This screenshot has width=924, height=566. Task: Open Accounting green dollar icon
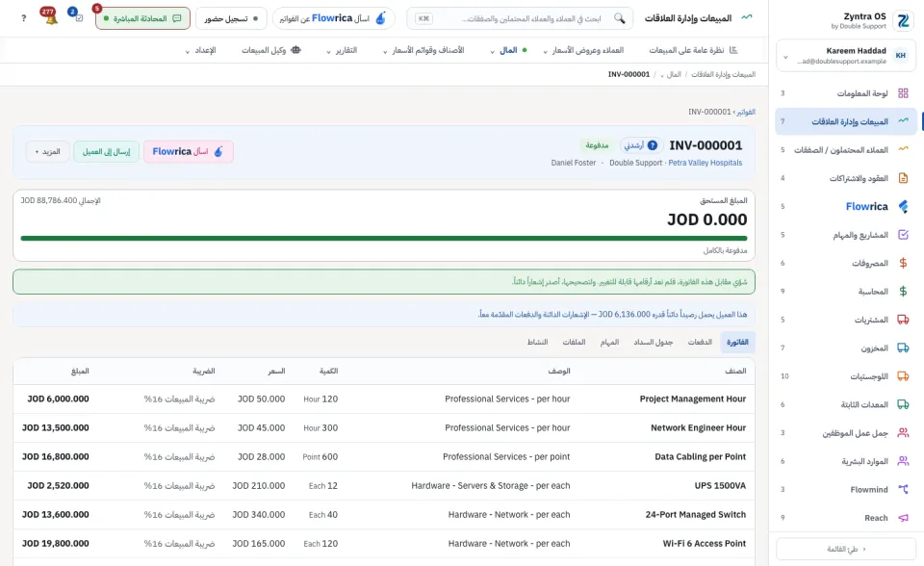903,292
